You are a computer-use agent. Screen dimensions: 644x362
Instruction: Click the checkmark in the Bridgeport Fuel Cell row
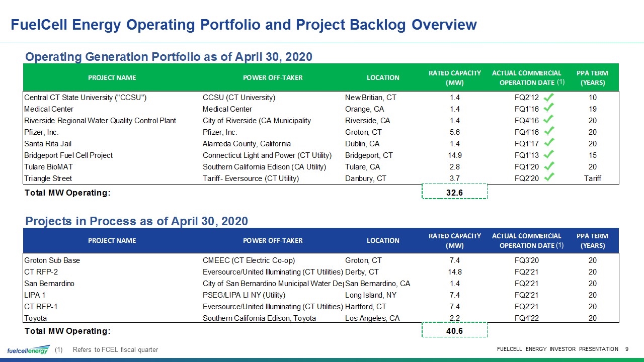pyautogui.click(x=549, y=155)
